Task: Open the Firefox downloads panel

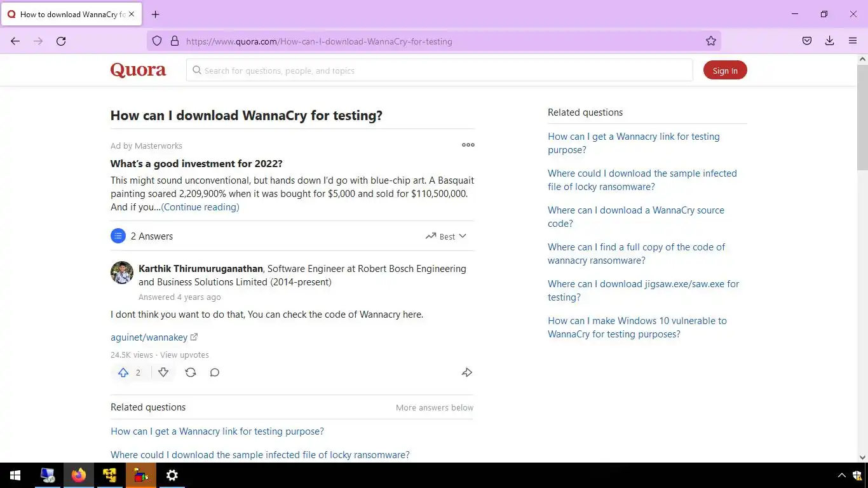Action: point(830,41)
